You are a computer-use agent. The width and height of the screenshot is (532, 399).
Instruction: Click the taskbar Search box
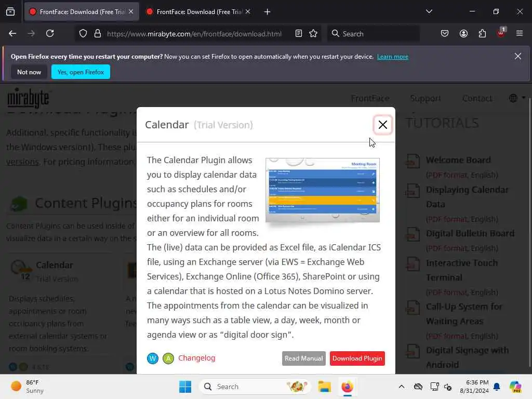[x=255, y=387]
